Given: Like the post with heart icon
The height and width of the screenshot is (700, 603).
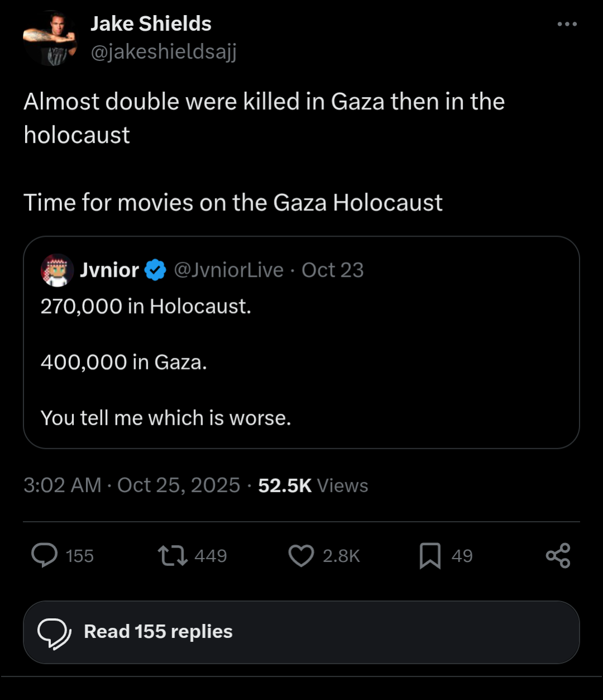Looking at the screenshot, I should pyautogui.click(x=301, y=556).
